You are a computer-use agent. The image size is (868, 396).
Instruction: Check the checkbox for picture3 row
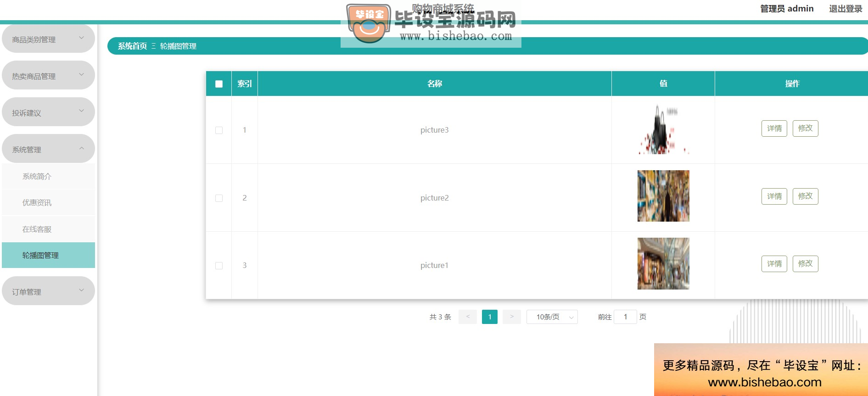coord(219,130)
